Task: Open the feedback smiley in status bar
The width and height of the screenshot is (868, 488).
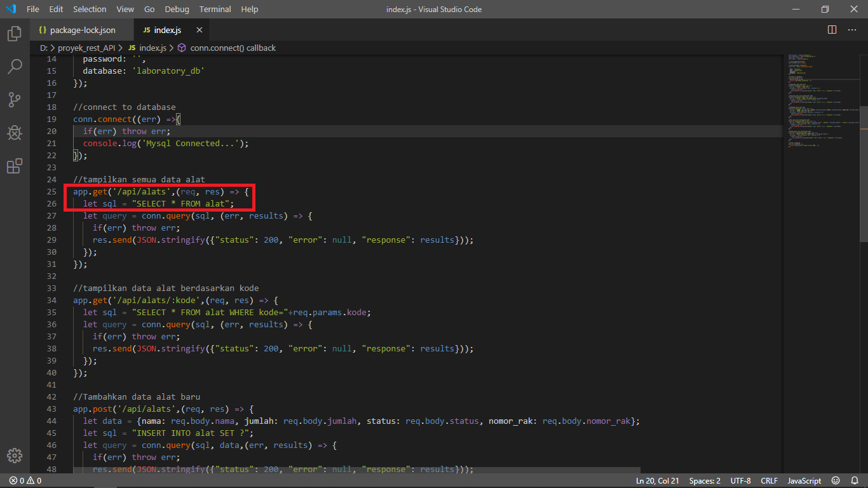Action: pyautogui.click(x=836, y=480)
